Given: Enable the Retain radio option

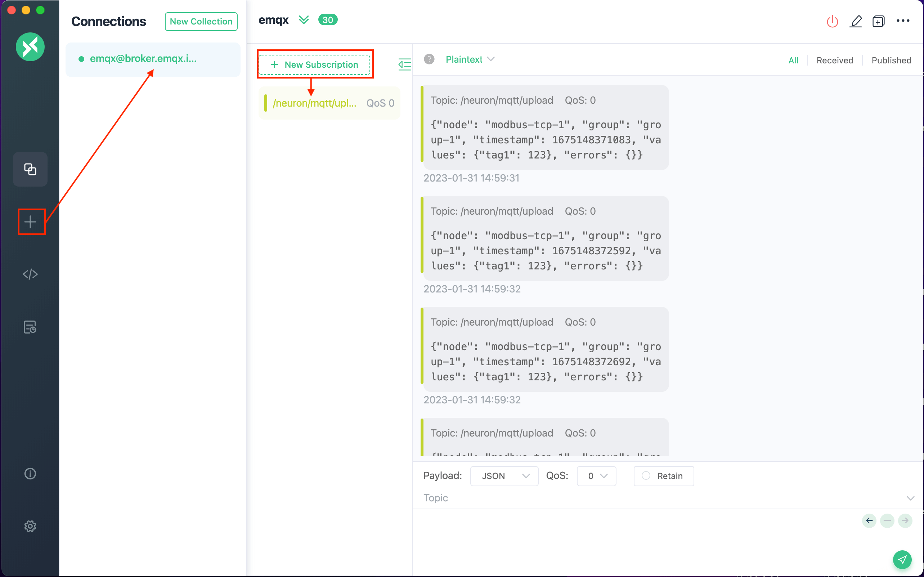Looking at the screenshot, I should 646,475.
